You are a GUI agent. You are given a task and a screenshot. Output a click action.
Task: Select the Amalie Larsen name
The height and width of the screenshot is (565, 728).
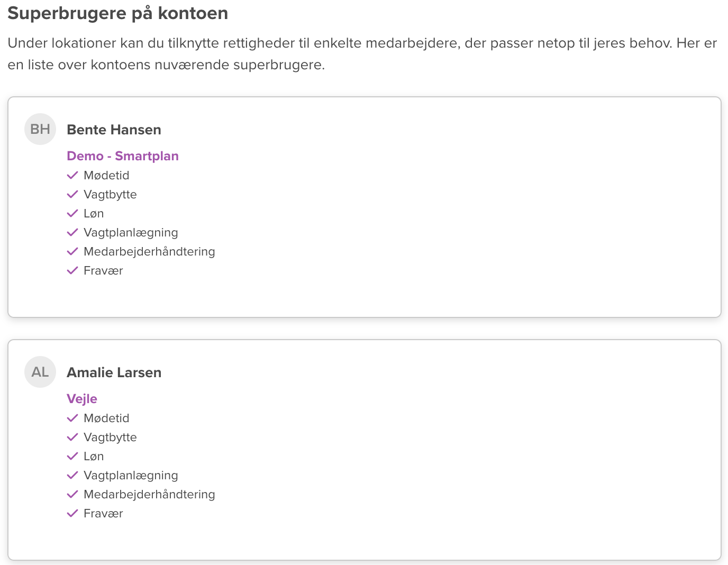click(114, 372)
